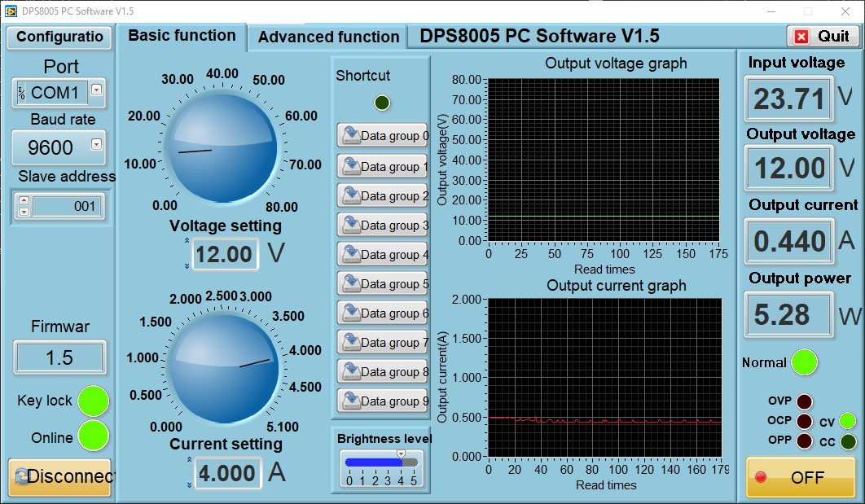Viewport: 865px width, 504px height.
Task: Open the 9600 baud rate dropdown arrow
Action: [97, 144]
